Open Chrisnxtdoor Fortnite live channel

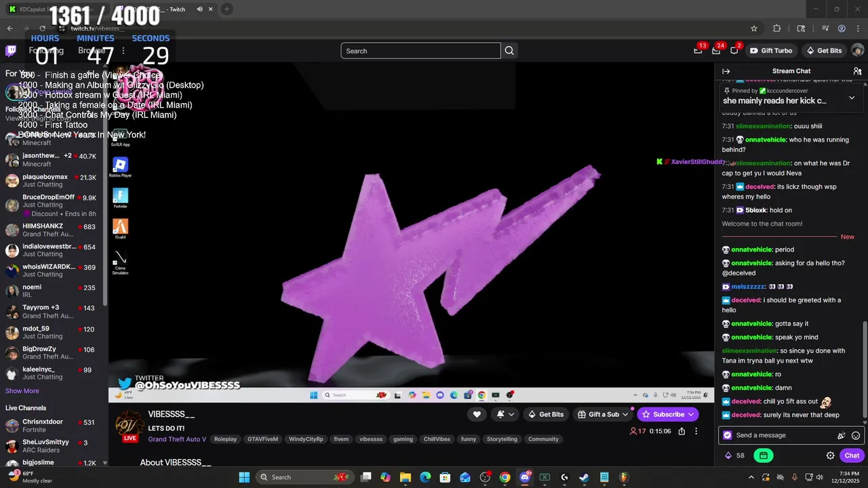[51, 426]
